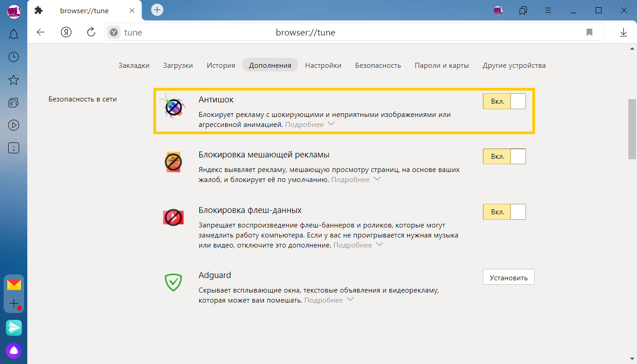Open the notifications bell in sidebar
Viewport: 637px width, 364px height.
coord(14,34)
